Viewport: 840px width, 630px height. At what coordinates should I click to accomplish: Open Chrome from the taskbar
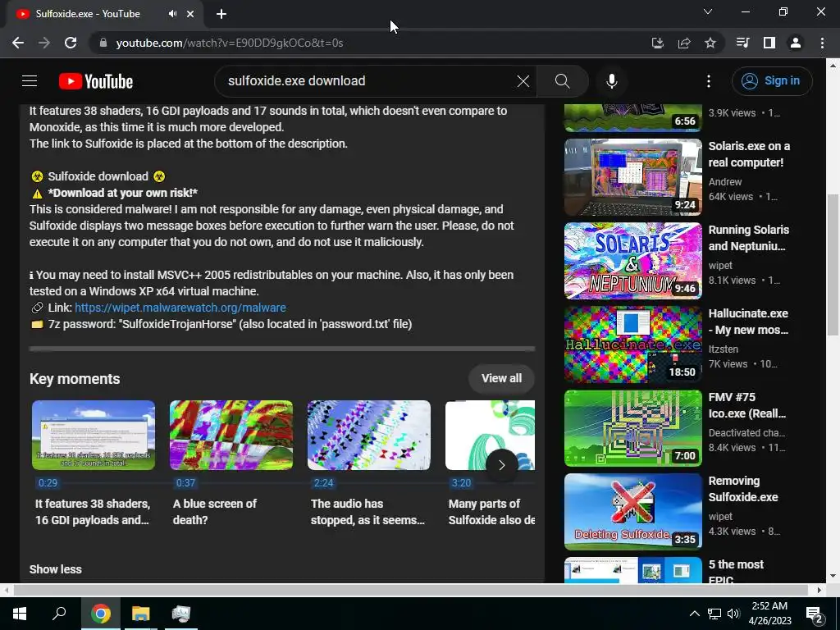[100, 614]
